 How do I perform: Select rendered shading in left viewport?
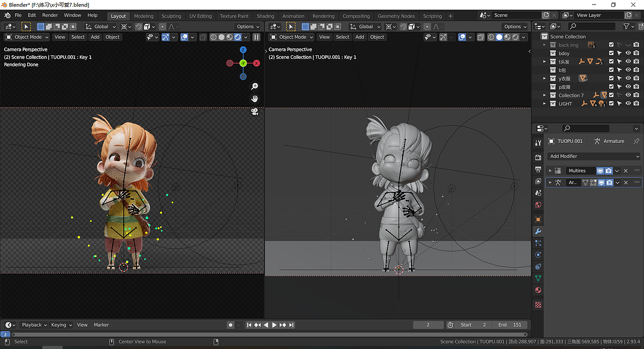tap(237, 37)
